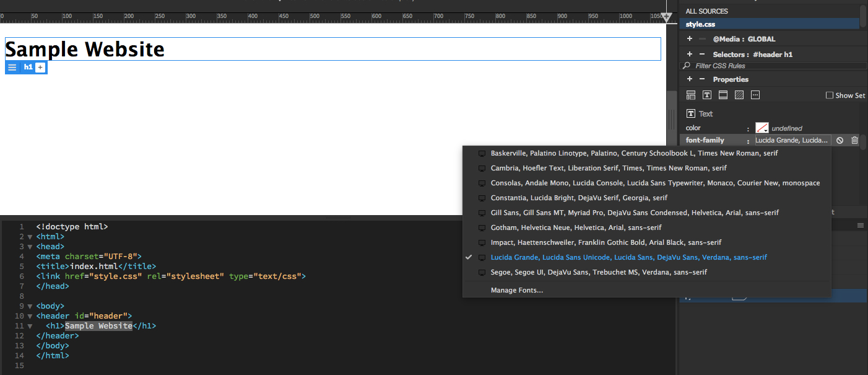Add class or ID via h1 plus button

[40, 67]
